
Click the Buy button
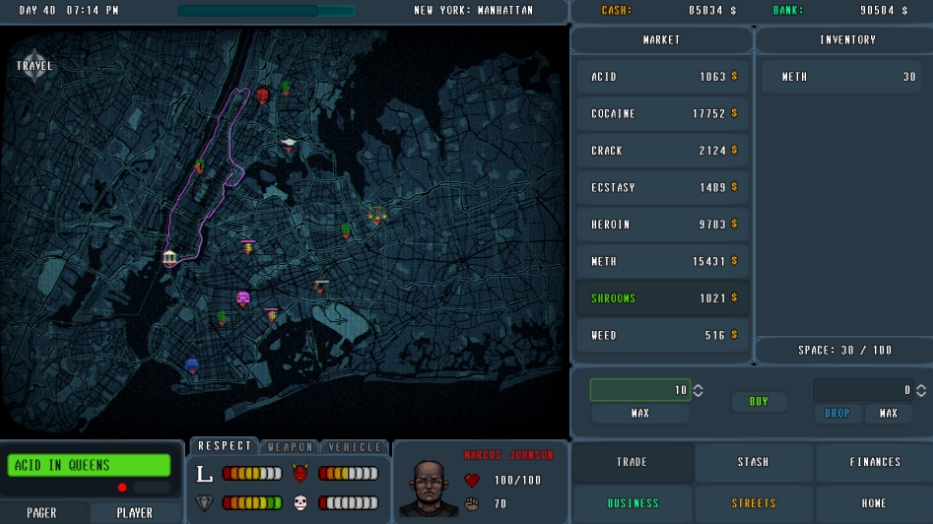click(759, 401)
